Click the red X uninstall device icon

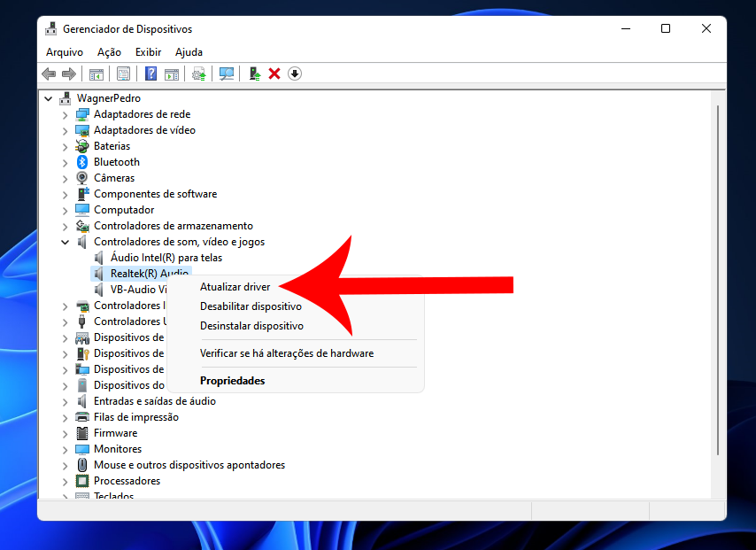(274, 74)
